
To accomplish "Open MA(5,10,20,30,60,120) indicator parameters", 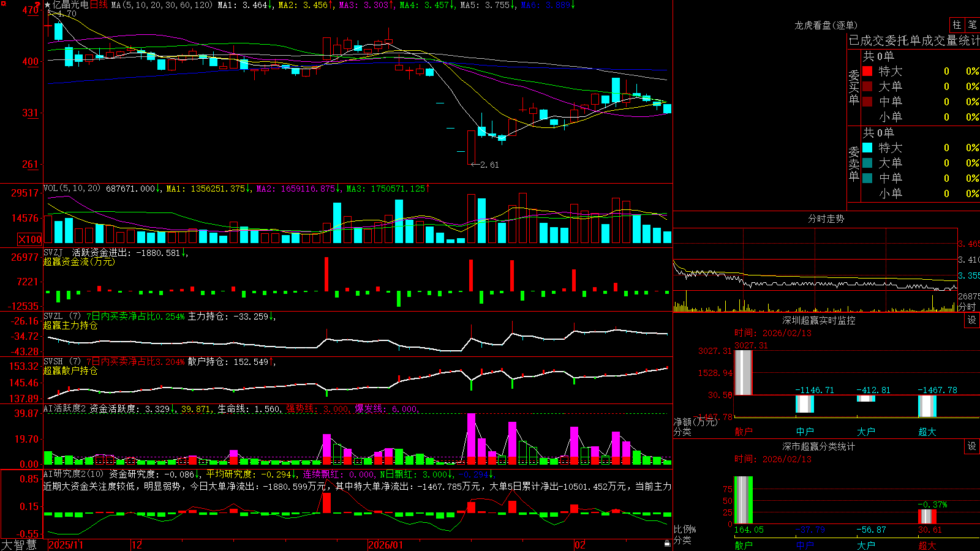I will [162, 5].
